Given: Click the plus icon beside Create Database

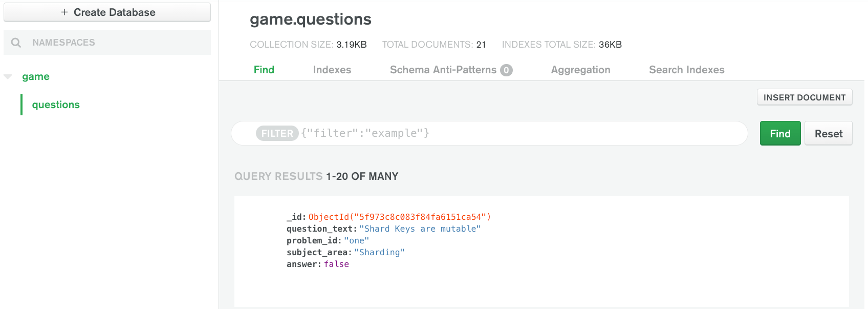Looking at the screenshot, I should (x=64, y=12).
